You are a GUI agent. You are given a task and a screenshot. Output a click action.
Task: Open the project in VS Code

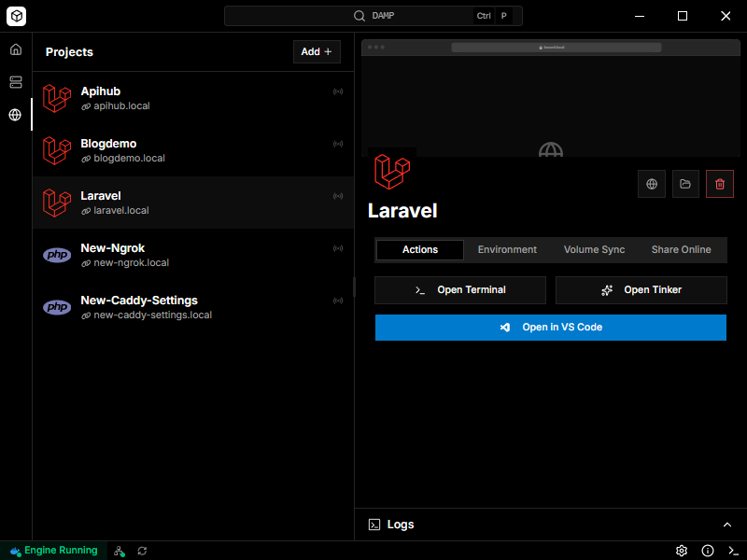(x=550, y=327)
